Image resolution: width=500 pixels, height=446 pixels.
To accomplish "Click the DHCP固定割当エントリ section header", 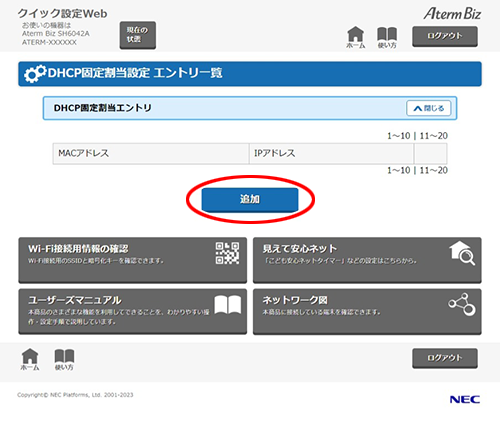I will tap(250, 108).
